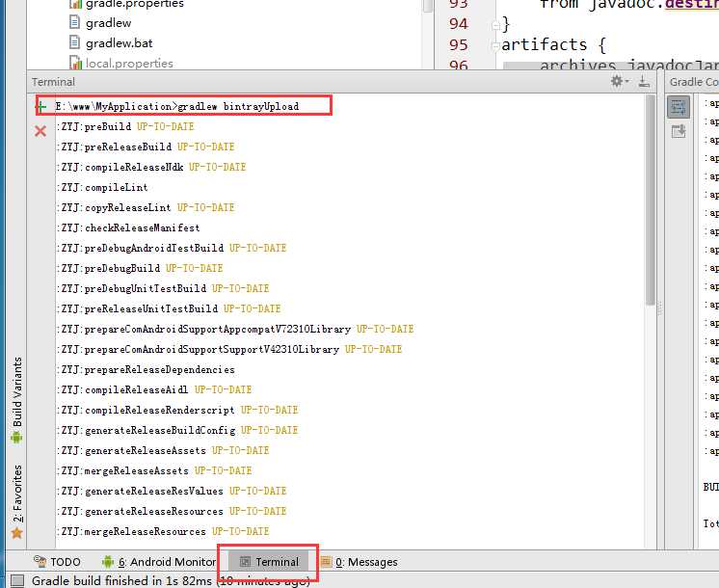Viewport: 719px width, 588px height.
Task: Open gradlew.bat in the project tree
Action: point(111,43)
